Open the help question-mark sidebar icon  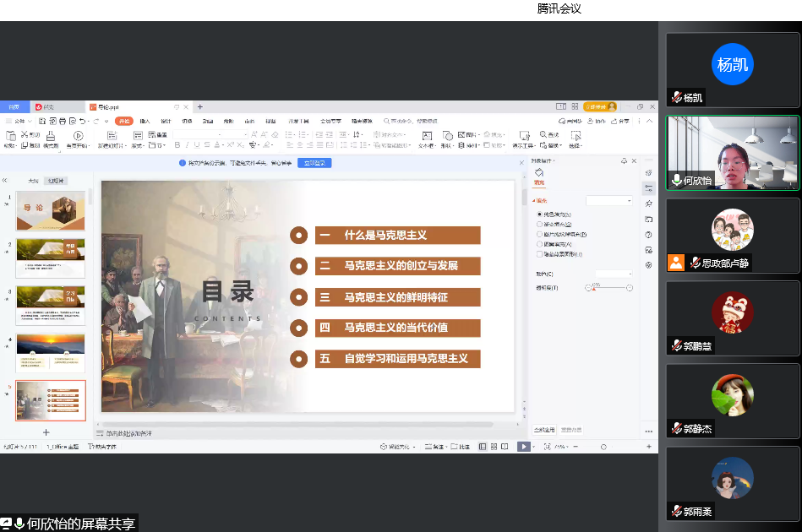[648, 235]
